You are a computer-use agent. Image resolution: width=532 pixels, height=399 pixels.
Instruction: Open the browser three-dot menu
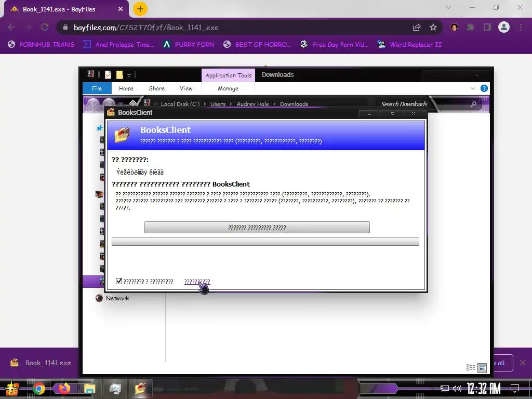tap(521, 27)
